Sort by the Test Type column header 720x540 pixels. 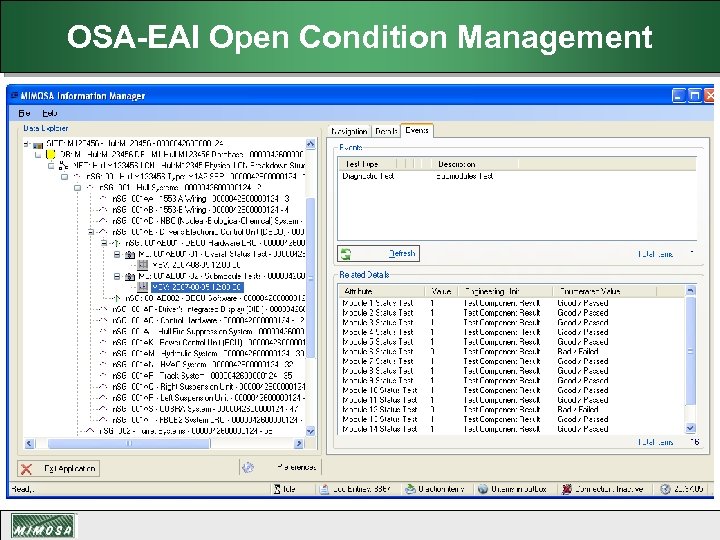(x=366, y=164)
